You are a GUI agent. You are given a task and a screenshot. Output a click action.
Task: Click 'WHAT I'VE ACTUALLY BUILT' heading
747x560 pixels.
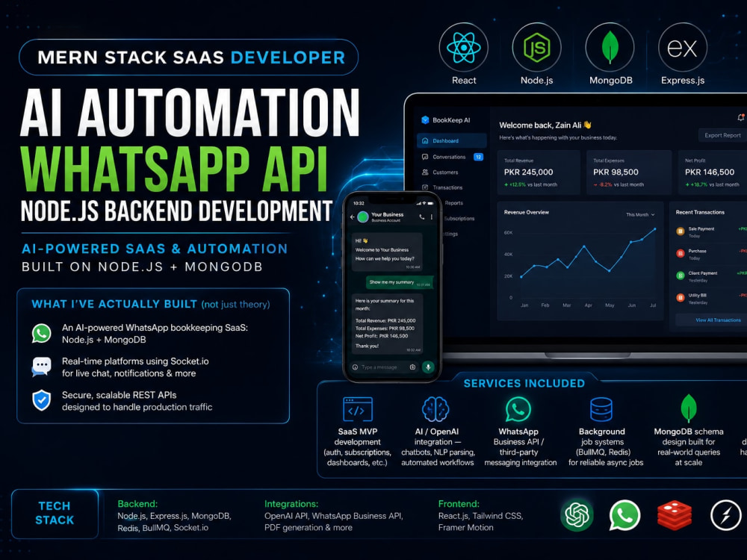pyautogui.click(x=114, y=304)
